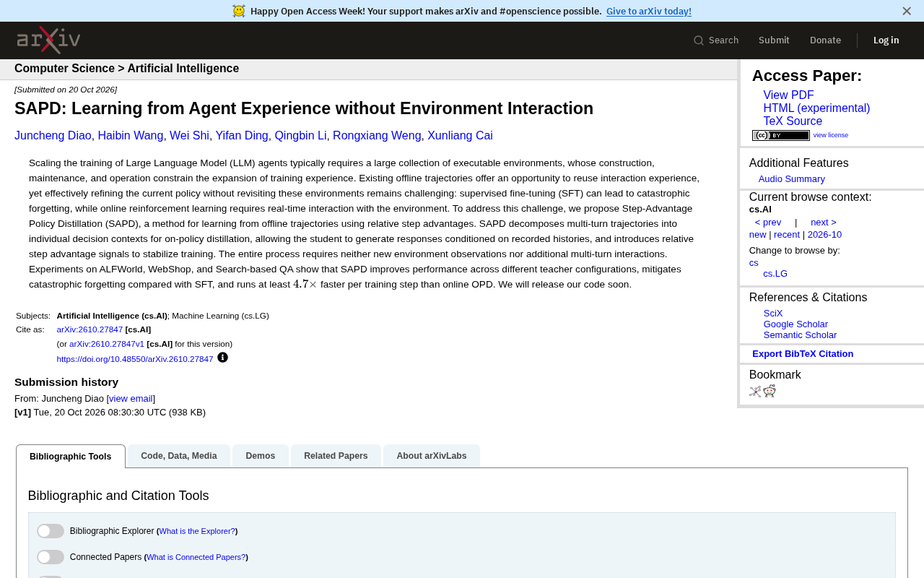Screen dimensions: 924x578
Task: Open the HTML (experimental) version
Action: click(x=816, y=108)
